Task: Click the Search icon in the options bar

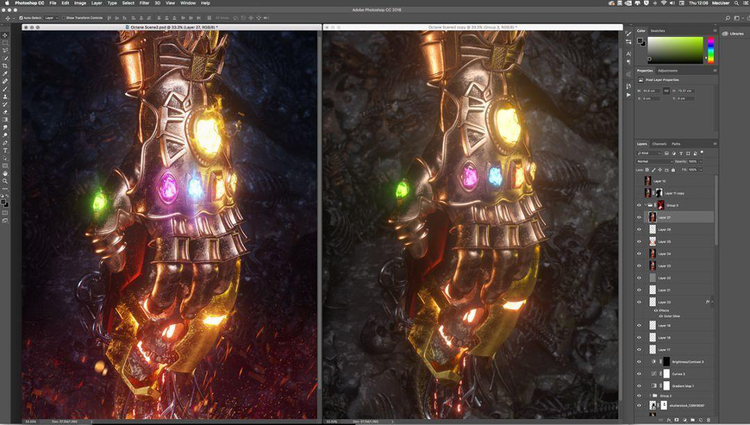Action: tap(728, 18)
